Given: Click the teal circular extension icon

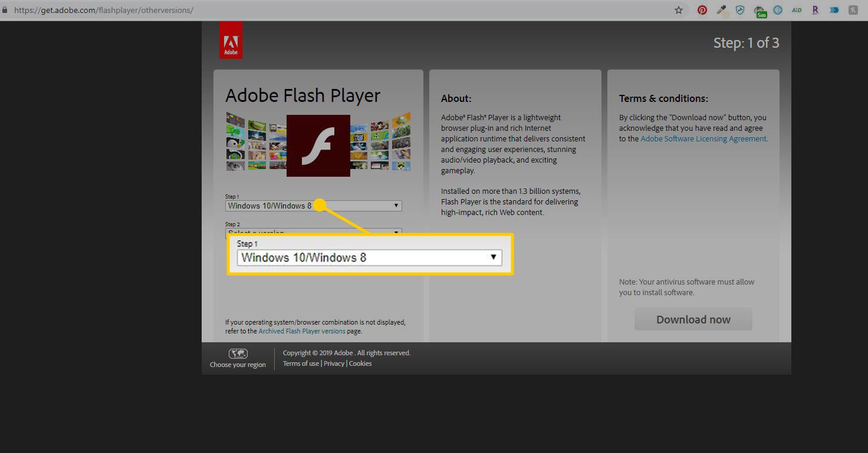Looking at the screenshot, I should (778, 10).
